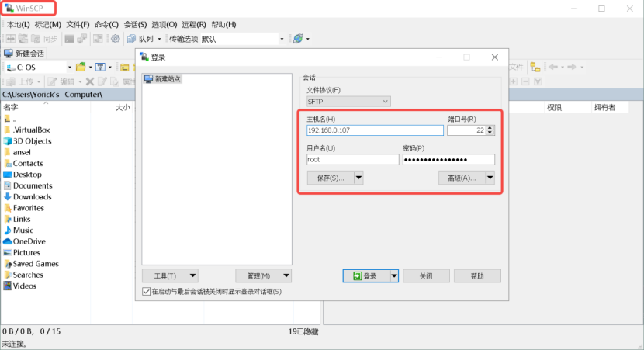The image size is (644, 350).
Task: Select the 3D Objects folder
Action: click(x=27, y=141)
